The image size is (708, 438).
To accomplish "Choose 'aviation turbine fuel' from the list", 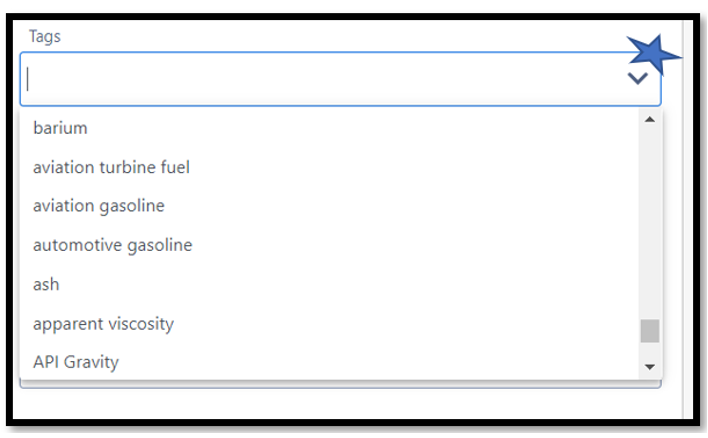I will tap(111, 167).
